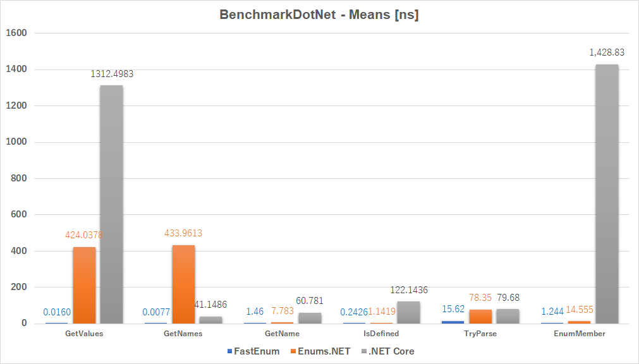Click the .NET Core gray legend swatch
Image resolution: width=639 pixels, height=364 pixels.
click(364, 351)
